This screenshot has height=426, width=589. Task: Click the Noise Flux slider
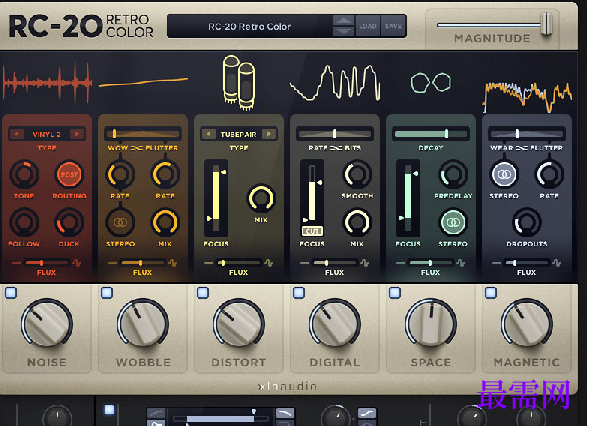[x=47, y=263]
